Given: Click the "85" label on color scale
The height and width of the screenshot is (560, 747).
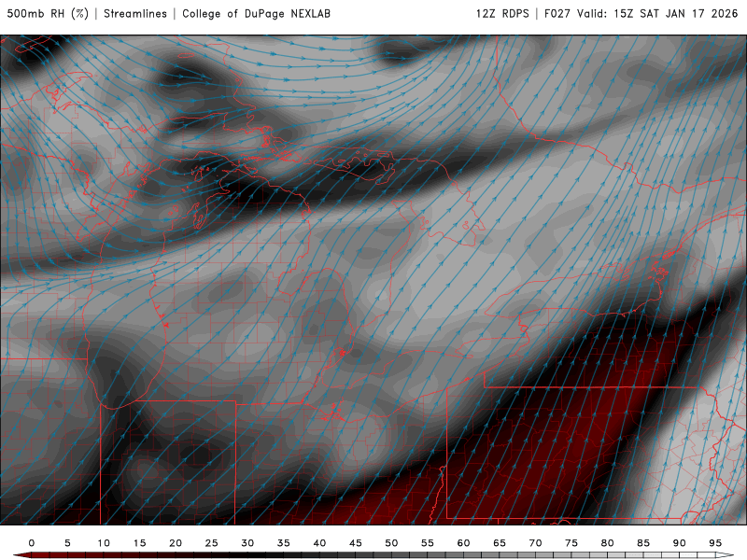Looking at the screenshot, I should click(x=643, y=543).
